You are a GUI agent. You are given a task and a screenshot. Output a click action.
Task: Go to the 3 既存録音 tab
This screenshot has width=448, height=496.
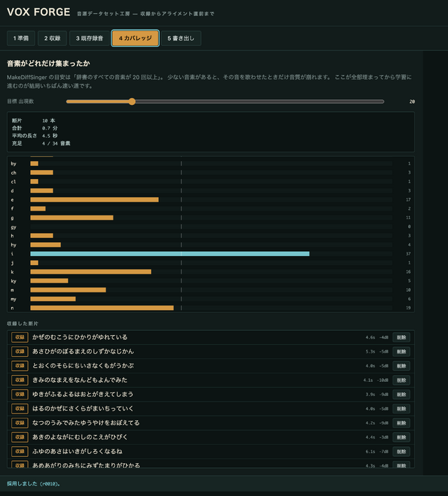tap(90, 38)
